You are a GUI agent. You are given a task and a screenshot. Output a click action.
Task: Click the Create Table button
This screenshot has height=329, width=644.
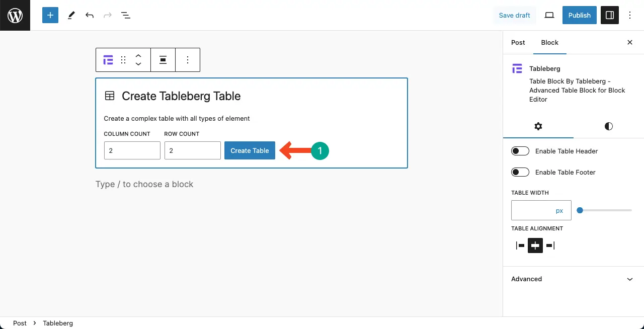250,150
